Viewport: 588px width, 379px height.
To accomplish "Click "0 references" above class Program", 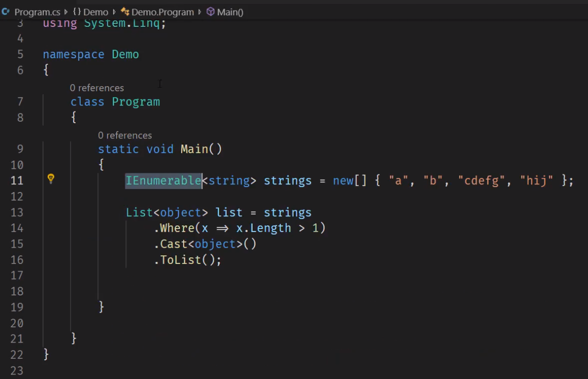I will (x=97, y=88).
